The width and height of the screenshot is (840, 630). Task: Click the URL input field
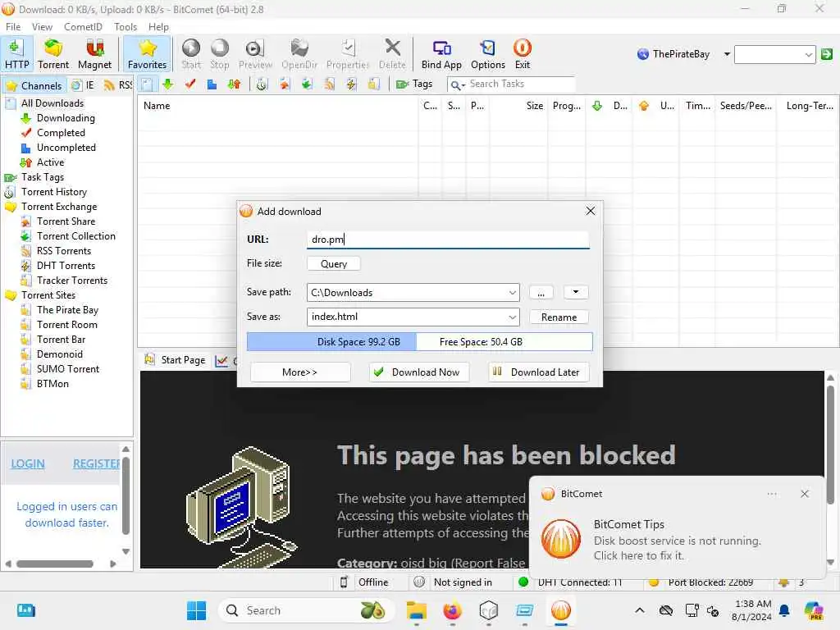click(448, 240)
